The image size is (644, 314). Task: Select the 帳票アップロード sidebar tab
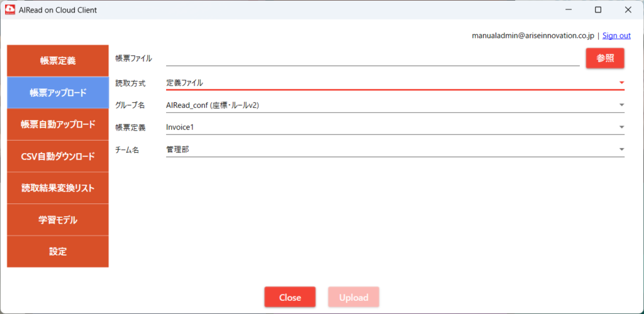pos(58,92)
